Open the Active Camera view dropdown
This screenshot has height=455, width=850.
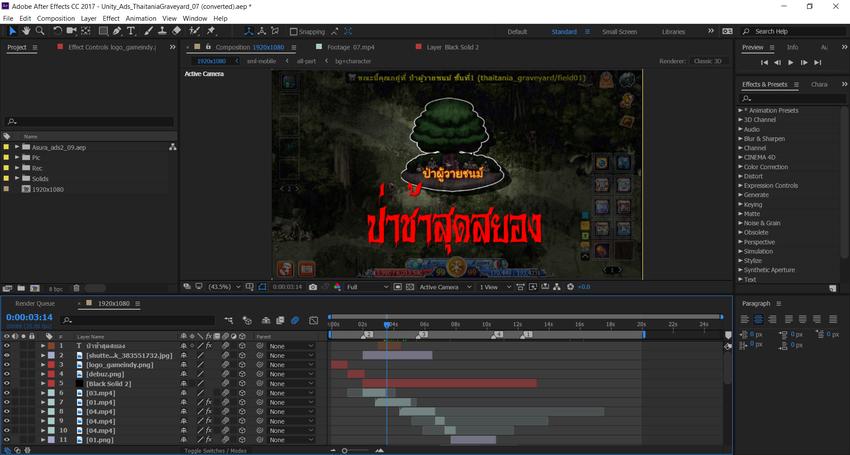click(445, 287)
